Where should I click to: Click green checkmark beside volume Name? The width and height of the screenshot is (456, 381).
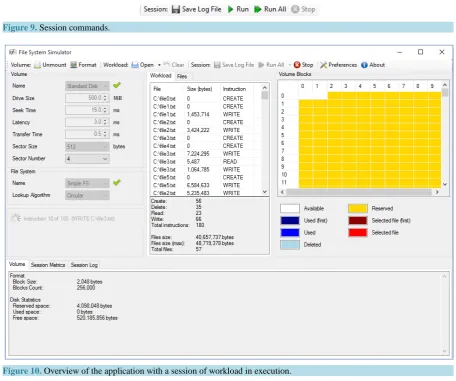[x=117, y=85]
